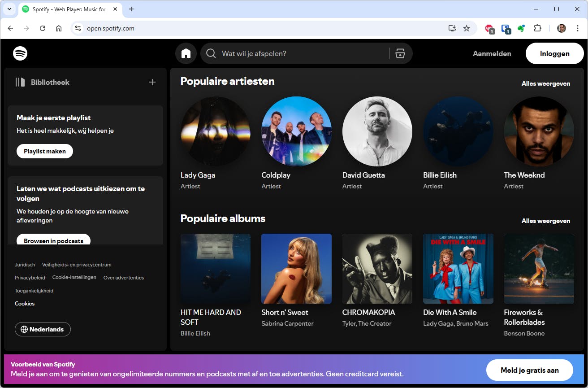Click the Bibliotheek label
588x388 pixels.
[x=50, y=82]
